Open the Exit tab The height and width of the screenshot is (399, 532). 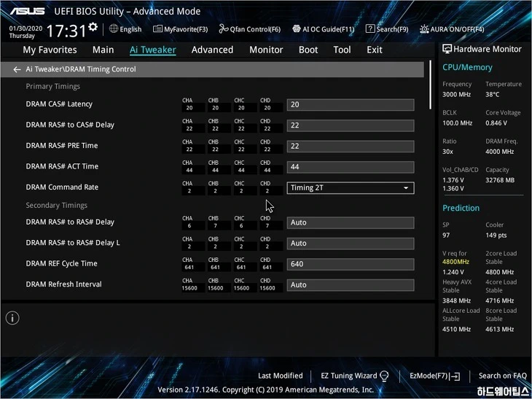click(375, 50)
